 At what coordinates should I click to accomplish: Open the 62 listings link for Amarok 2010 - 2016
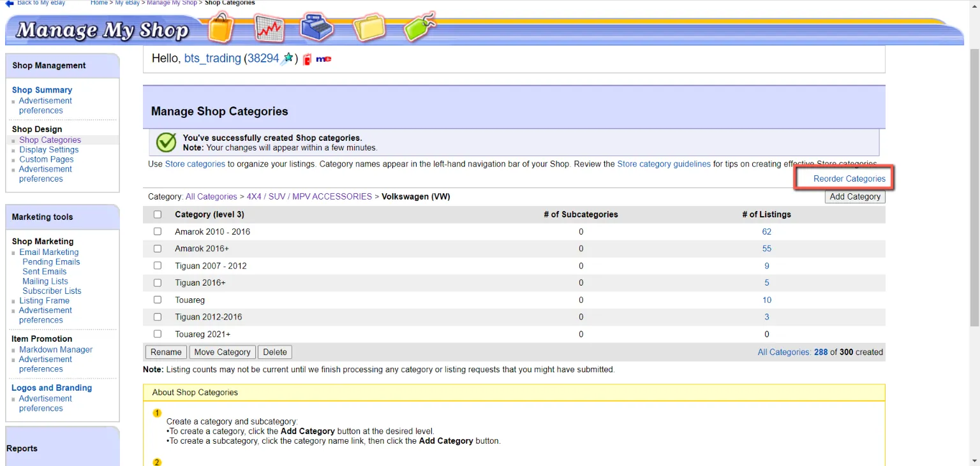(767, 231)
